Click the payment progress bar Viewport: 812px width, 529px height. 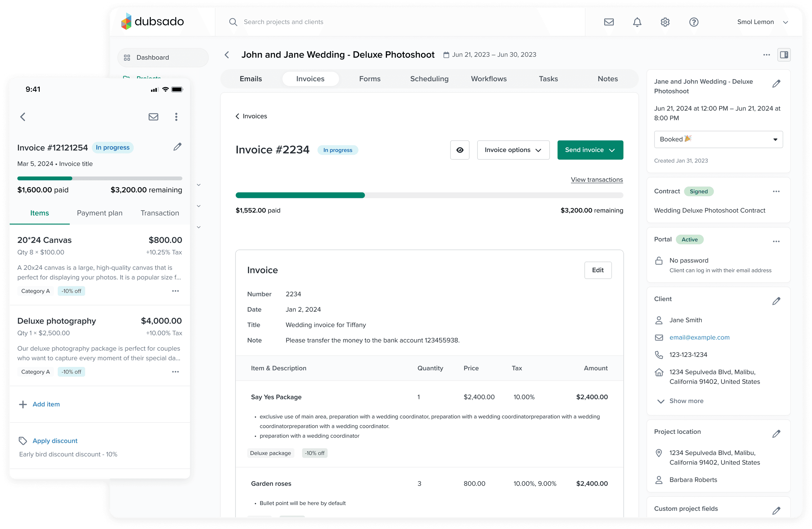(429, 195)
